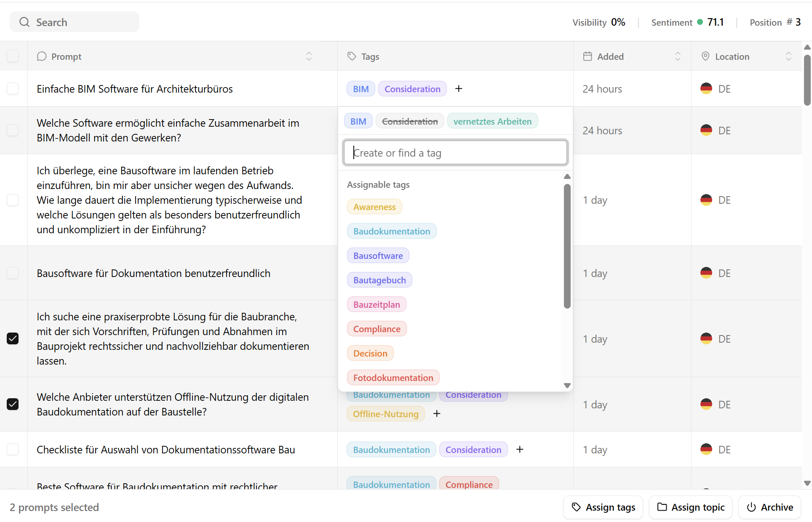
Task: Uncheck the Offline-Nutzung prompt checkbox
Action: [x=13, y=404]
